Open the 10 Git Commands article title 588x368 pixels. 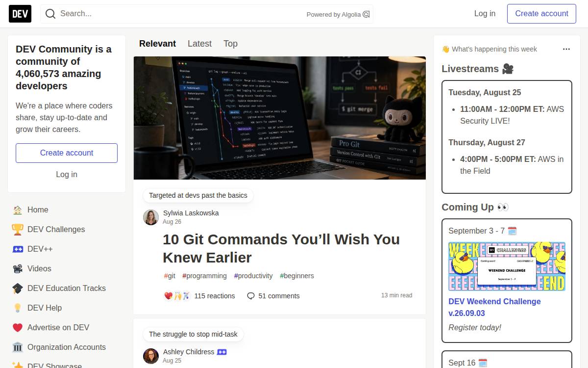click(281, 248)
